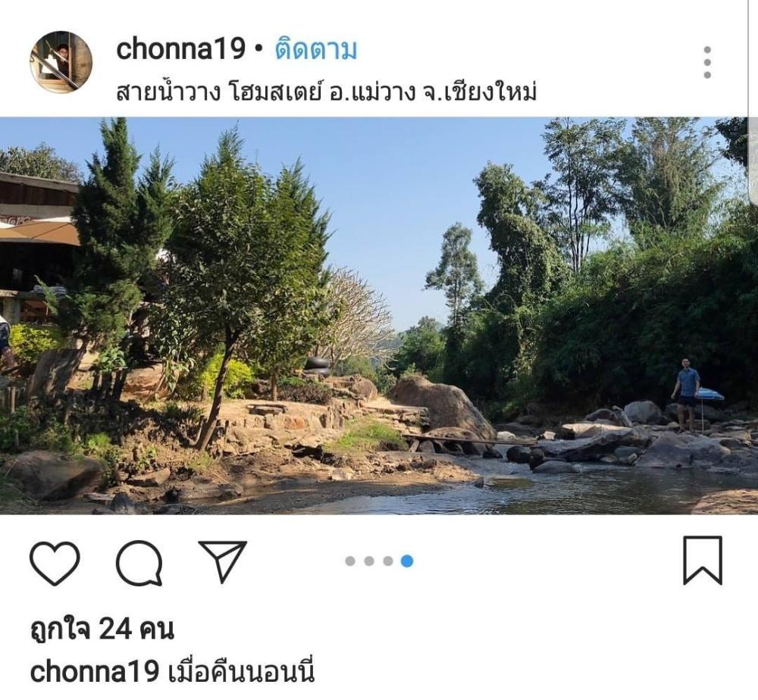Click caption text เมื่อคืนนอนนี่
Screen dimensions: 758x700
coord(242,671)
